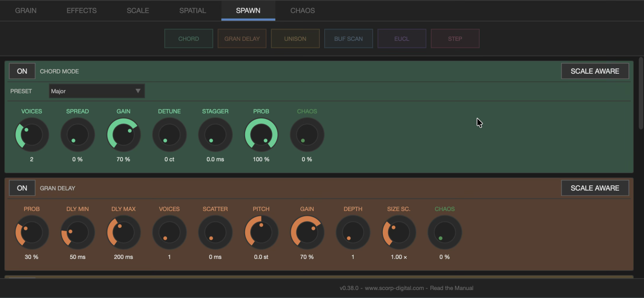
Task: Click the 50 ms DLY MIN value
Action: coord(78,257)
